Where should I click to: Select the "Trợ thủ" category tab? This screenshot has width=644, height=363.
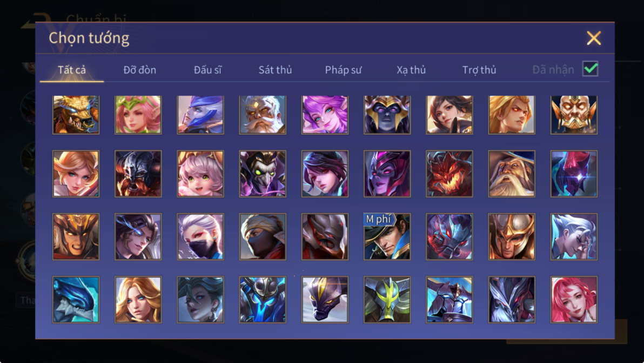click(x=479, y=70)
